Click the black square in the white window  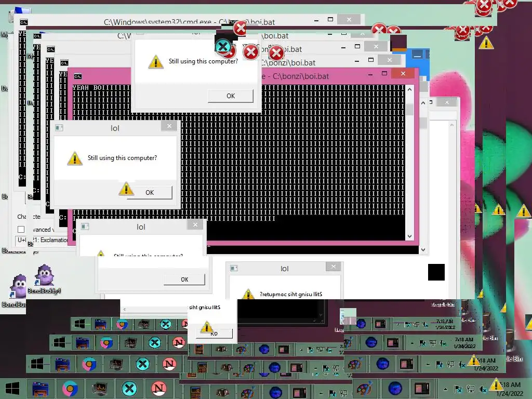coord(436,272)
